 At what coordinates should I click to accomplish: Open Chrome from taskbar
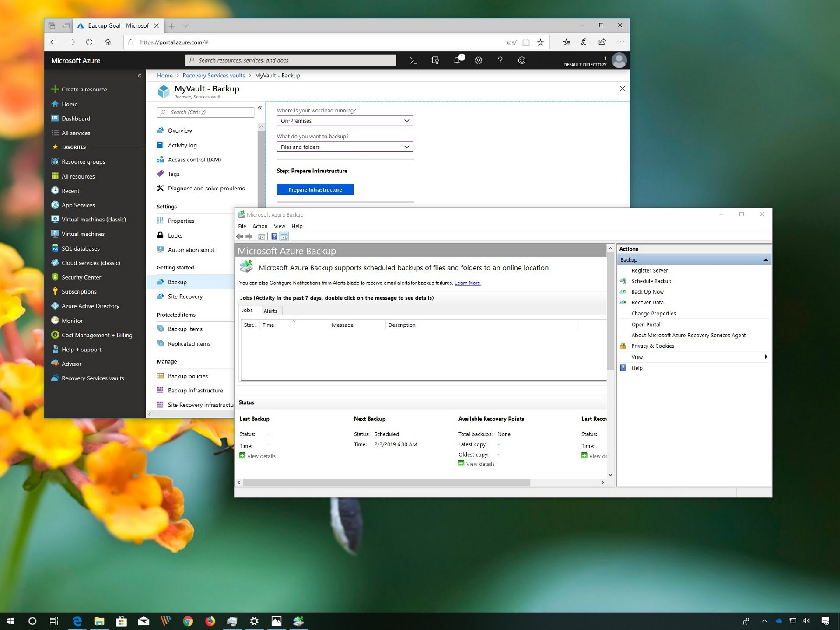(x=188, y=621)
